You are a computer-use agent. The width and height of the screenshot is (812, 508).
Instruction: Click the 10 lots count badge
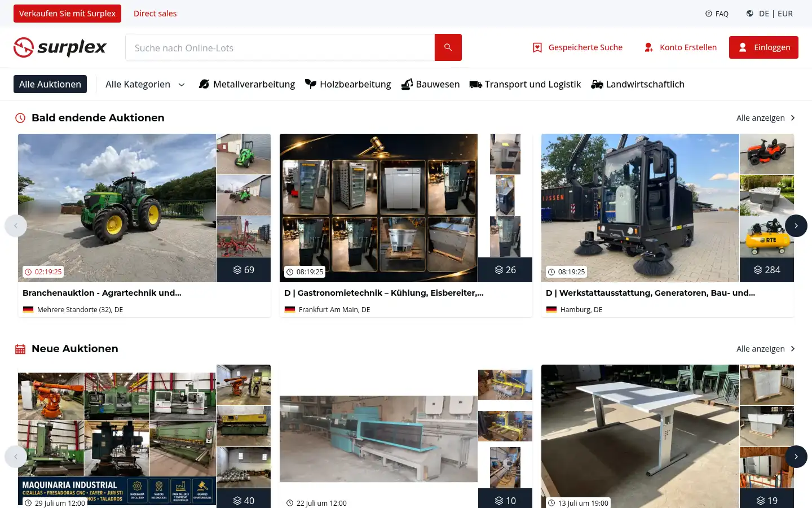point(505,500)
